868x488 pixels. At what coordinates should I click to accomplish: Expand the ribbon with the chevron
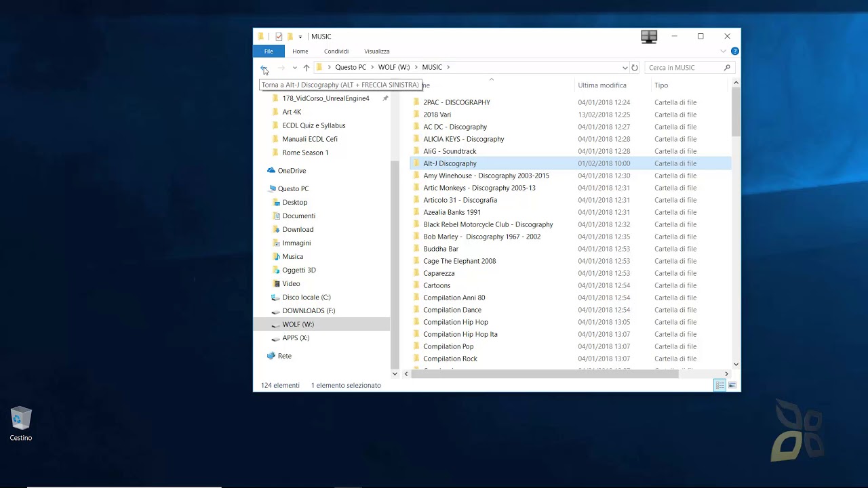click(723, 52)
